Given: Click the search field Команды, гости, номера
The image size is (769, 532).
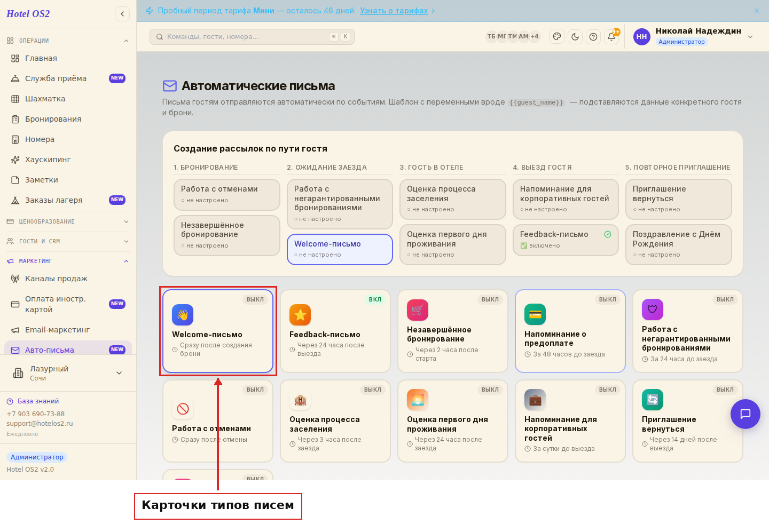Looking at the screenshot, I should [252, 37].
